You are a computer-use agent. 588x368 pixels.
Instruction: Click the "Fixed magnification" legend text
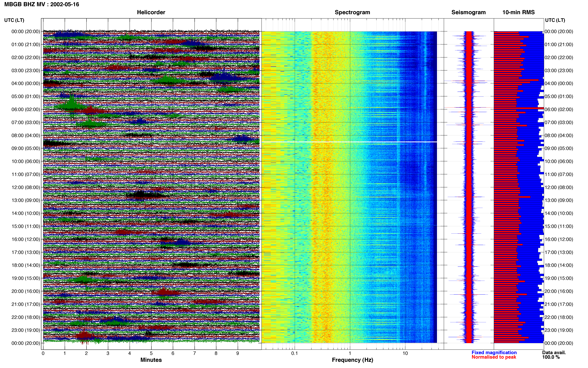point(494,352)
